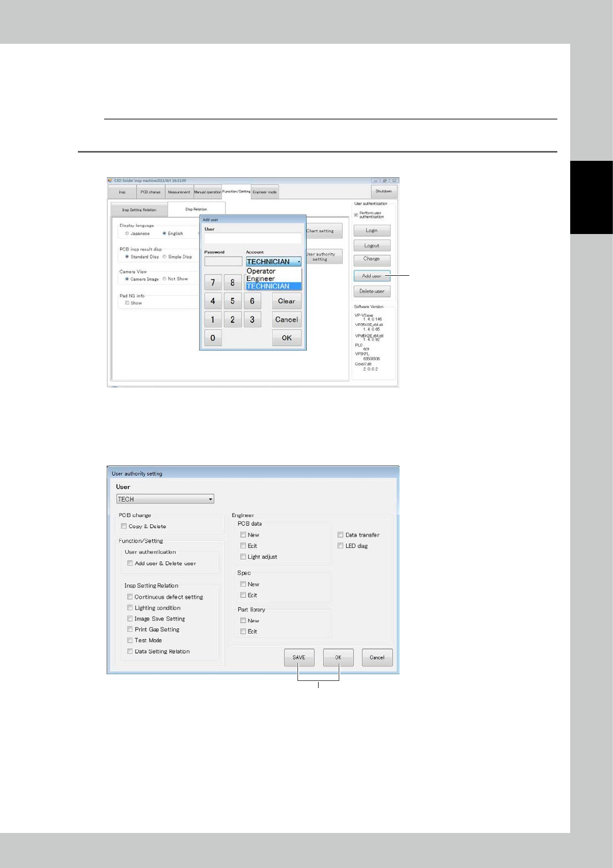Tap keypad digit 2
This screenshot has height=868, width=613.
click(x=233, y=320)
